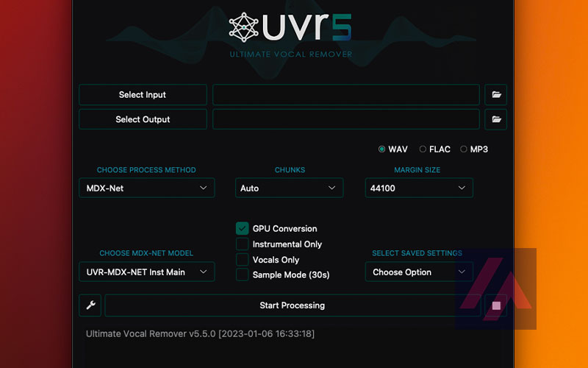Disable the GPU Conversion checkbox
Screen dimensions: 588x368
(243, 228)
